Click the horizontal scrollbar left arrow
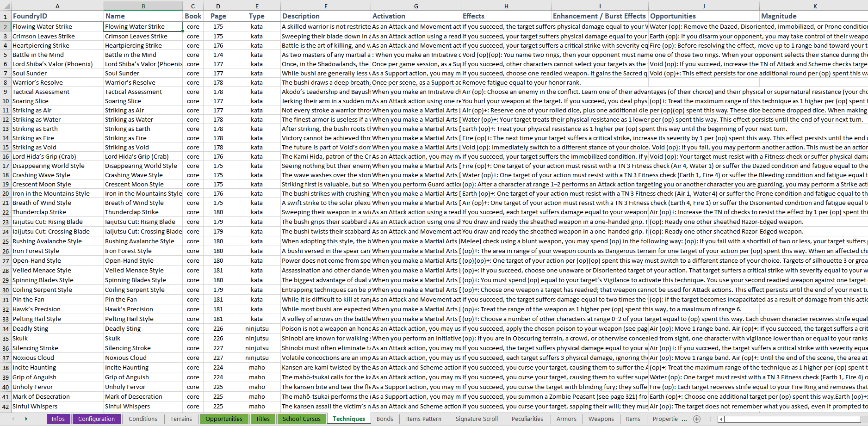868x426 pixels. tap(721, 419)
